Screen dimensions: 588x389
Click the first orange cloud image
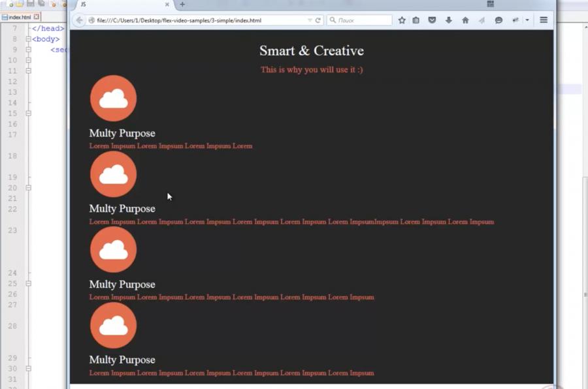(x=113, y=99)
